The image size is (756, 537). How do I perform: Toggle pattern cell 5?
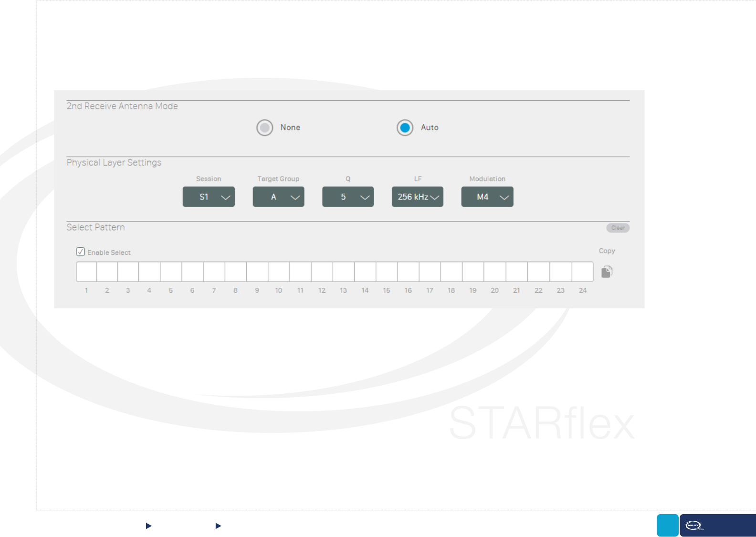coord(171,272)
